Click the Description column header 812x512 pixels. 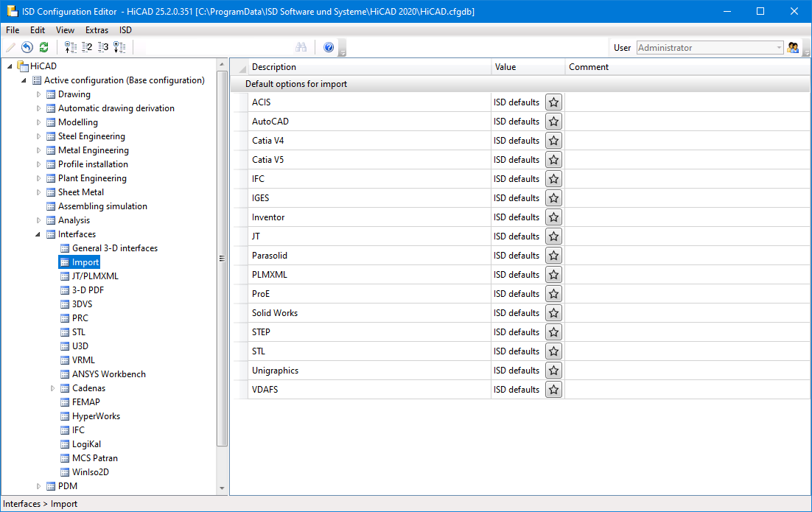(274, 67)
